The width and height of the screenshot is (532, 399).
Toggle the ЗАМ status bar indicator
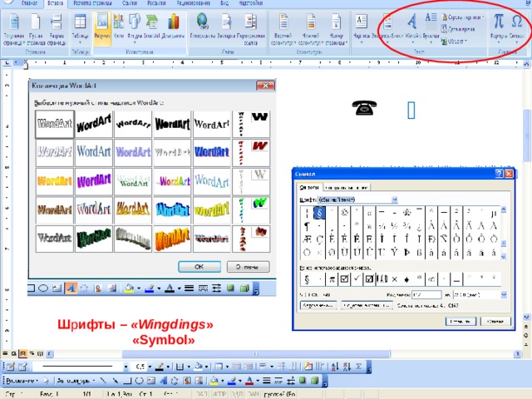[254, 394]
